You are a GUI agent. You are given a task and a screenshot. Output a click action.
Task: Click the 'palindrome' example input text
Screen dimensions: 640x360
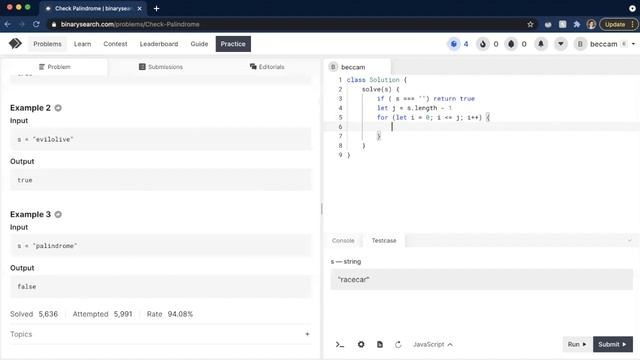[x=47, y=246]
